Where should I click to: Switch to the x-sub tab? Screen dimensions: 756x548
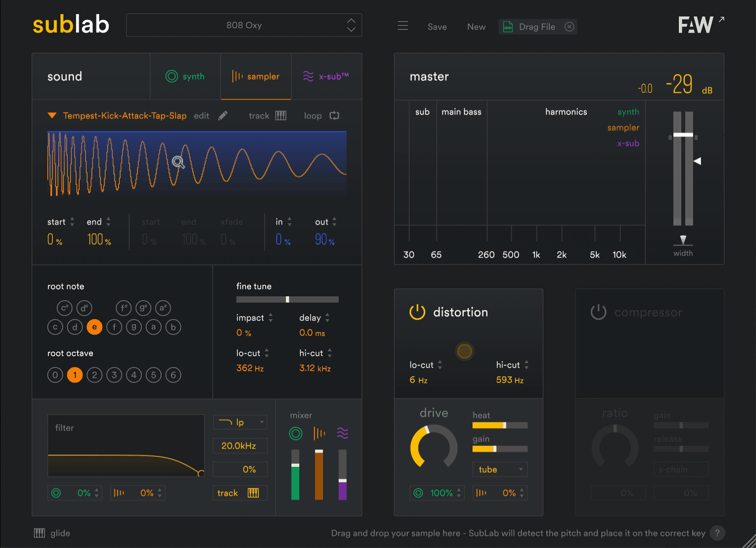click(x=326, y=77)
